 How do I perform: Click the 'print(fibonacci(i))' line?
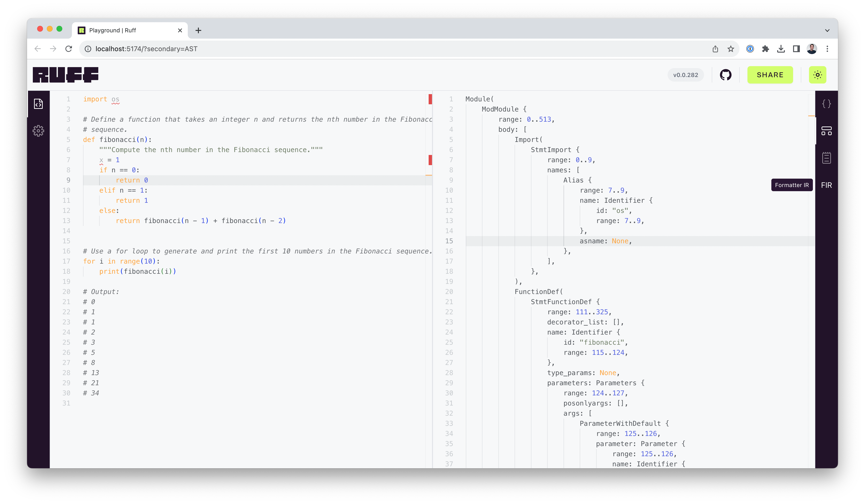pos(137,271)
